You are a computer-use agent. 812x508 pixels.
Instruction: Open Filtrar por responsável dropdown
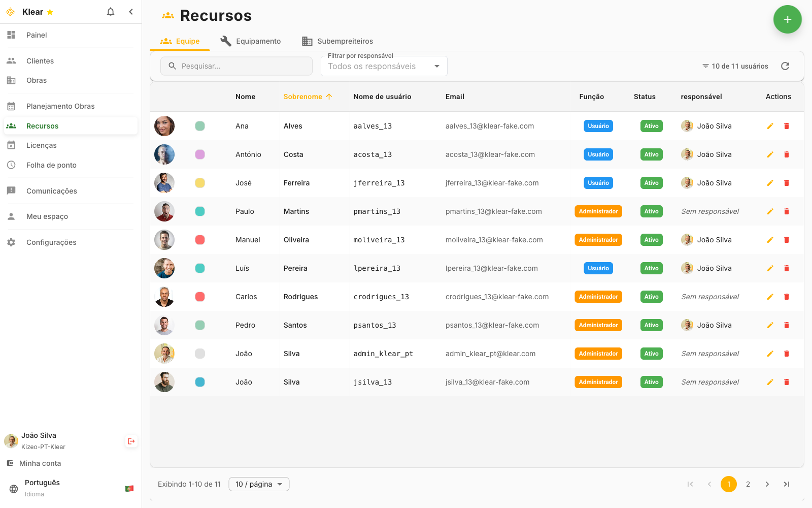point(384,66)
